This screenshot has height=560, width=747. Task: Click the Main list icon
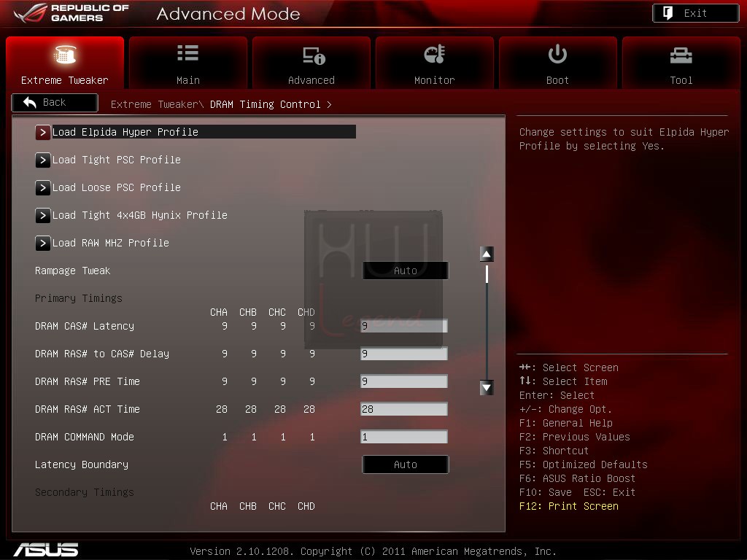187,52
